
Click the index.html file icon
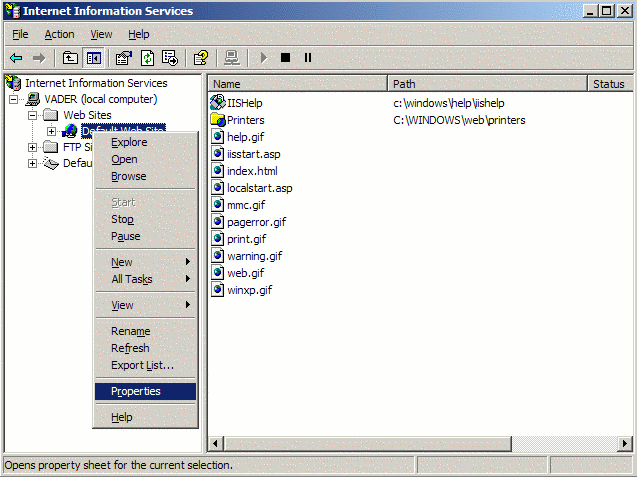pyautogui.click(x=218, y=171)
